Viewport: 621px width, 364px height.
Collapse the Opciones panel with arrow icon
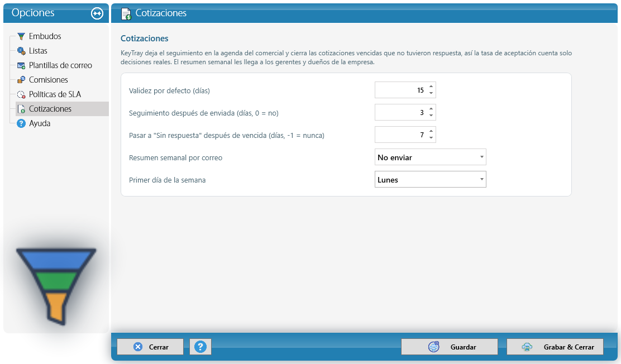tap(97, 13)
